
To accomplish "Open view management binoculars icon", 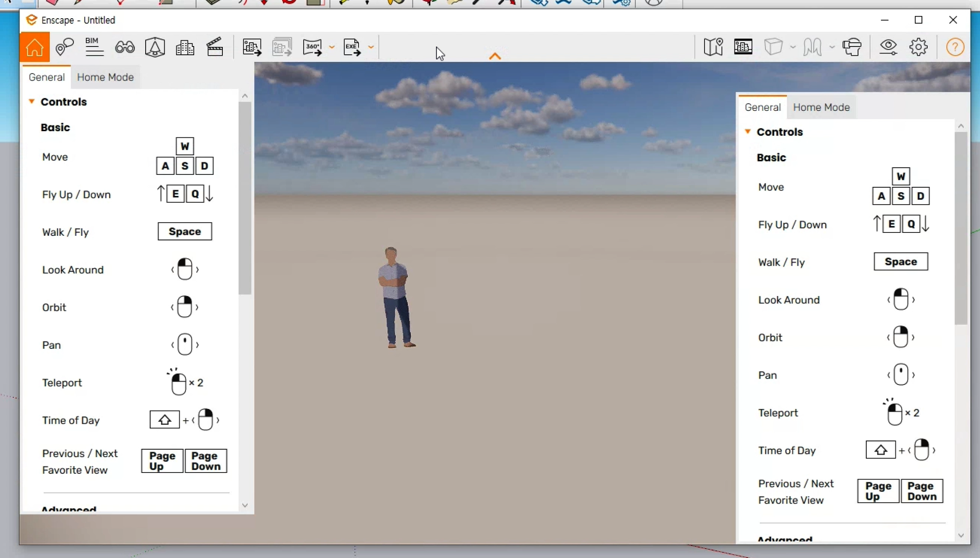I will [x=124, y=47].
